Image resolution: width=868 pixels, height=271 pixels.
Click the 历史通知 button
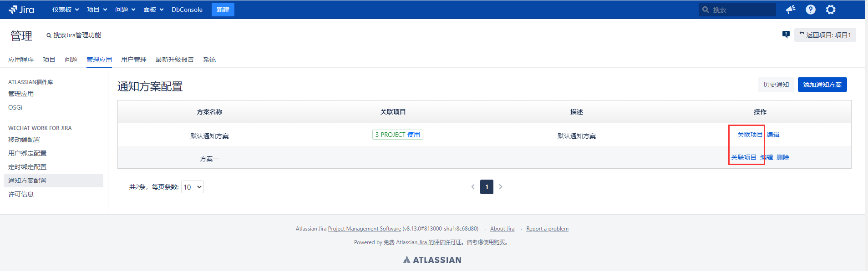776,85
